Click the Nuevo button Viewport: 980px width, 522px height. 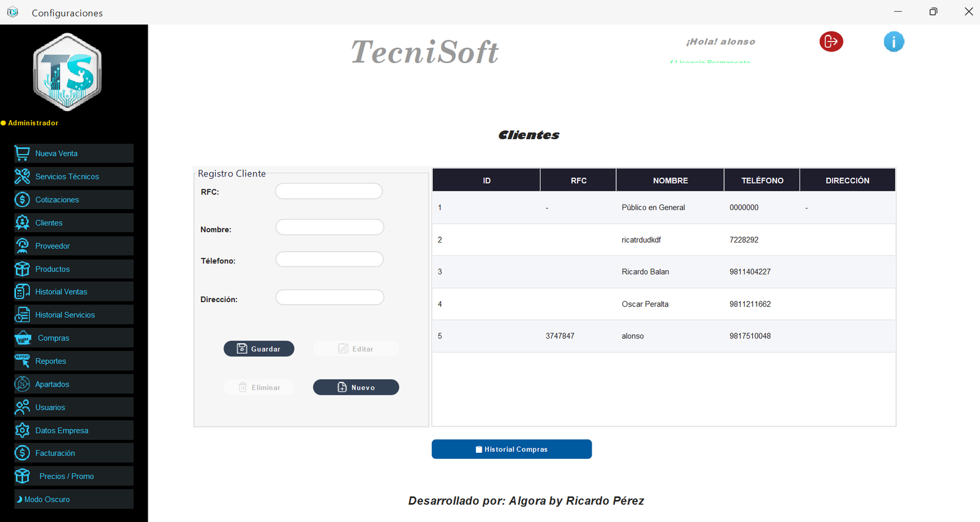[x=356, y=387]
